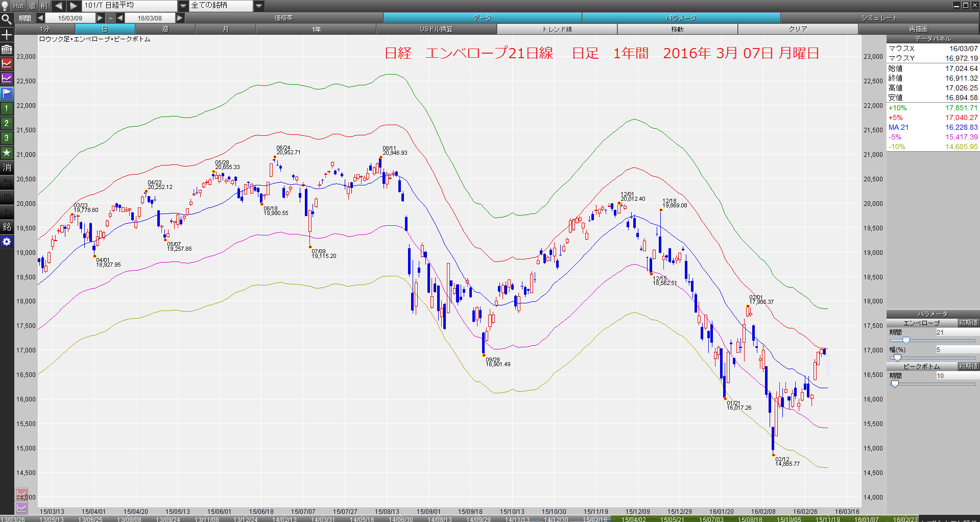Toggle the パラメータ panel button
980x522 pixels.
pyautogui.click(x=681, y=18)
